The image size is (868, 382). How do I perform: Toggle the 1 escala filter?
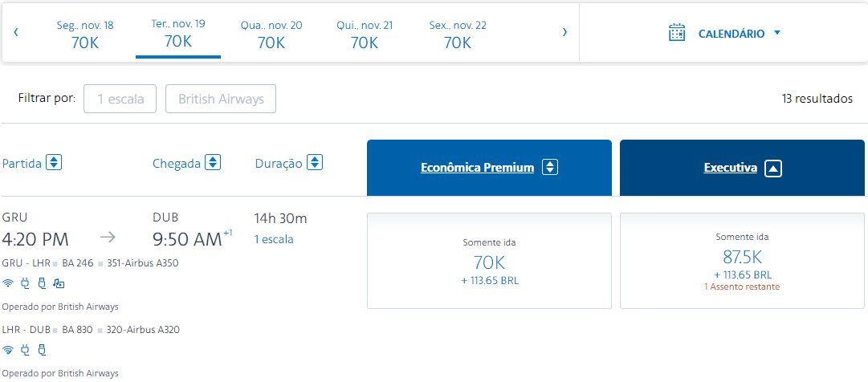(120, 100)
